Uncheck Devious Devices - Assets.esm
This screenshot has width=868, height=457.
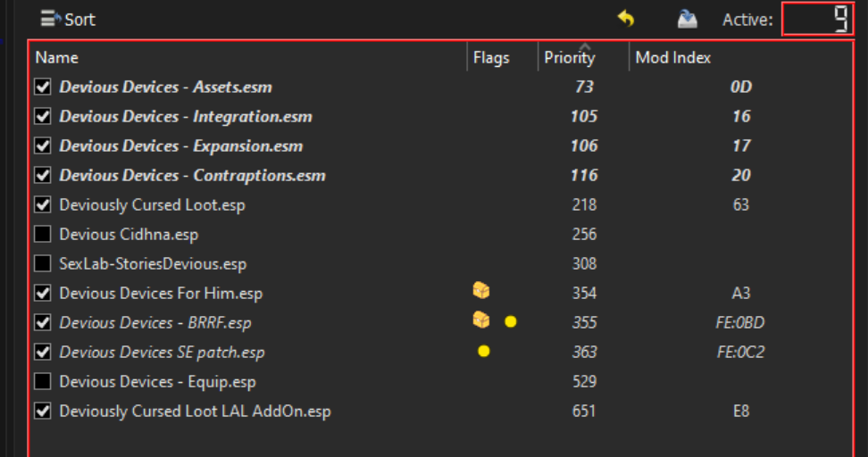(x=43, y=87)
